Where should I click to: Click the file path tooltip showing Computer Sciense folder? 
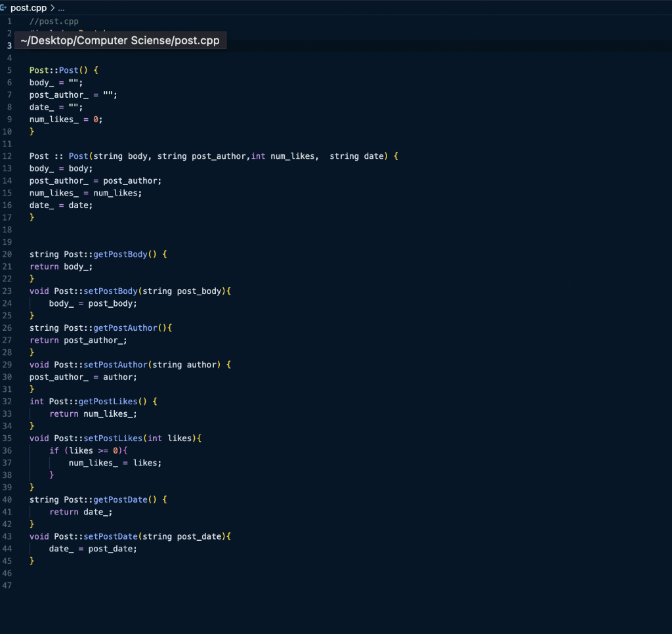120,40
